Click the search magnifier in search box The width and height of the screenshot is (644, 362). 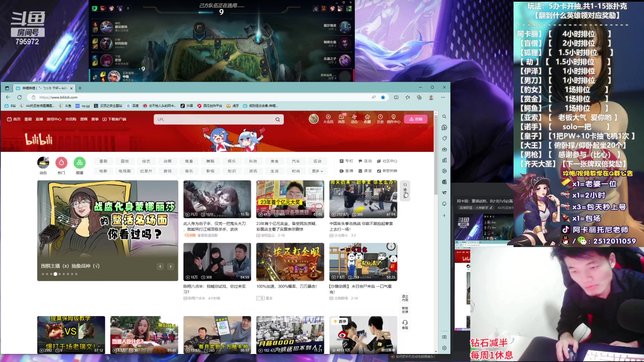tap(278, 120)
